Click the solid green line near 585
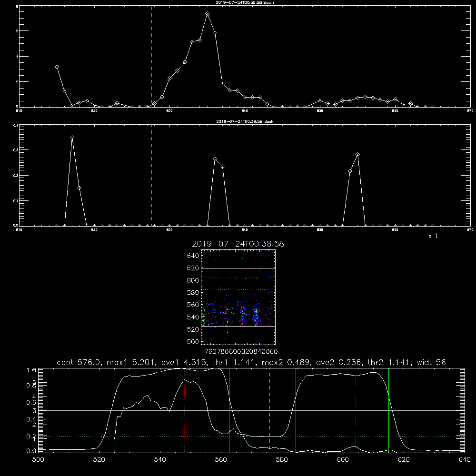The width and height of the screenshot is (476, 476). point(296,410)
